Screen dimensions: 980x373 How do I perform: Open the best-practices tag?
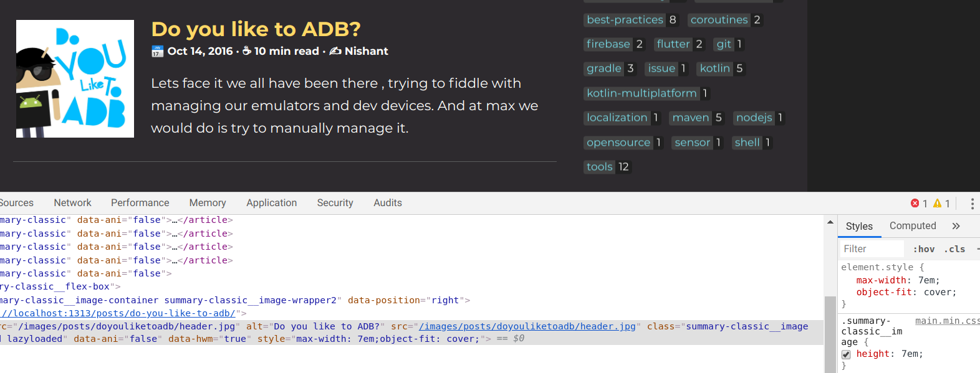pyautogui.click(x=625, y=20)
